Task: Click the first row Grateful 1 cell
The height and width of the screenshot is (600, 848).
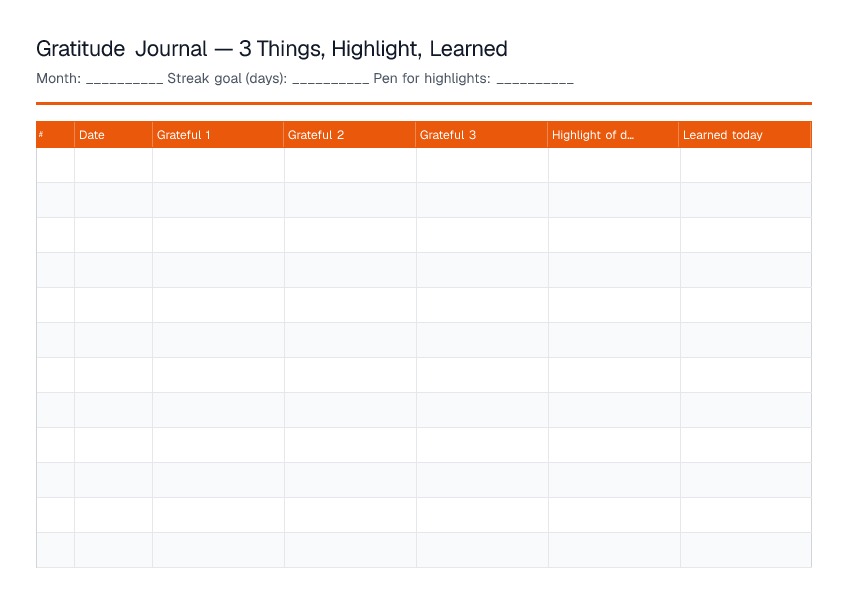Action: pyautogui.click(x=218, y=165)
